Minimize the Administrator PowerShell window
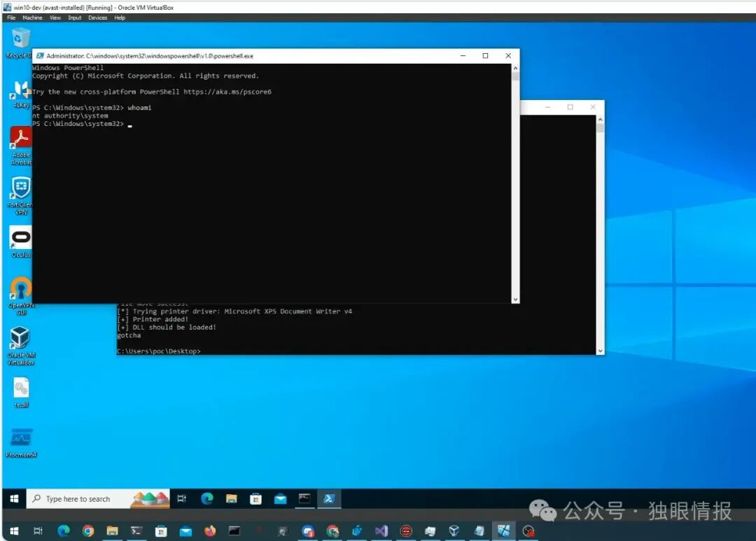This screenshot has height=541, width=756. pos(463,56)
